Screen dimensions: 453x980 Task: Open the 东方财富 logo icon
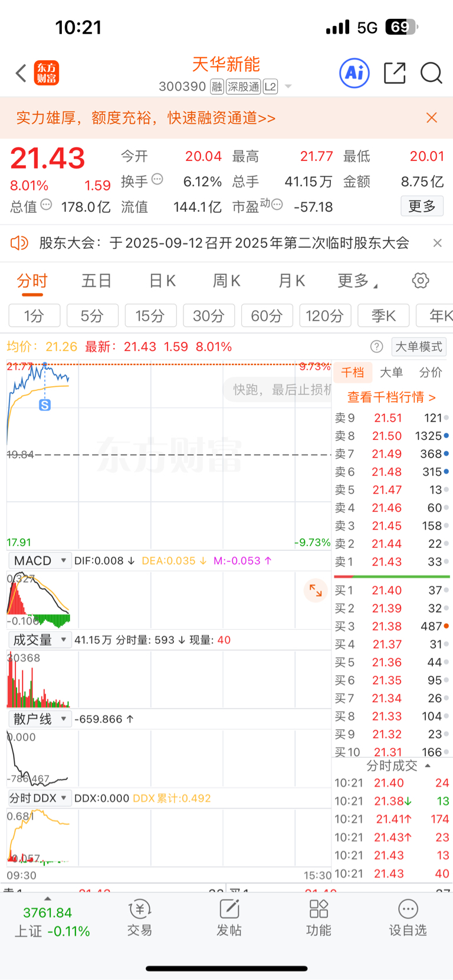pyautogui.click(x=47, y=73)
